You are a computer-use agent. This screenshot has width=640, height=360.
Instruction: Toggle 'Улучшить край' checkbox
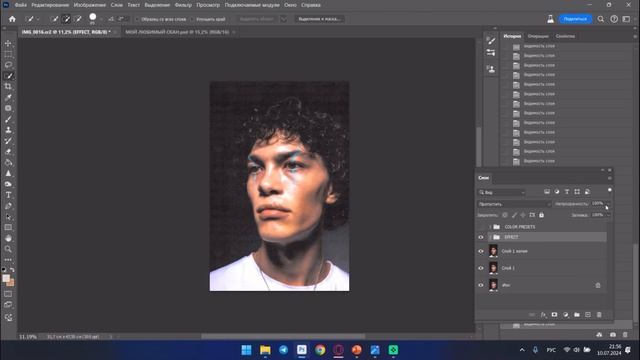192,19
